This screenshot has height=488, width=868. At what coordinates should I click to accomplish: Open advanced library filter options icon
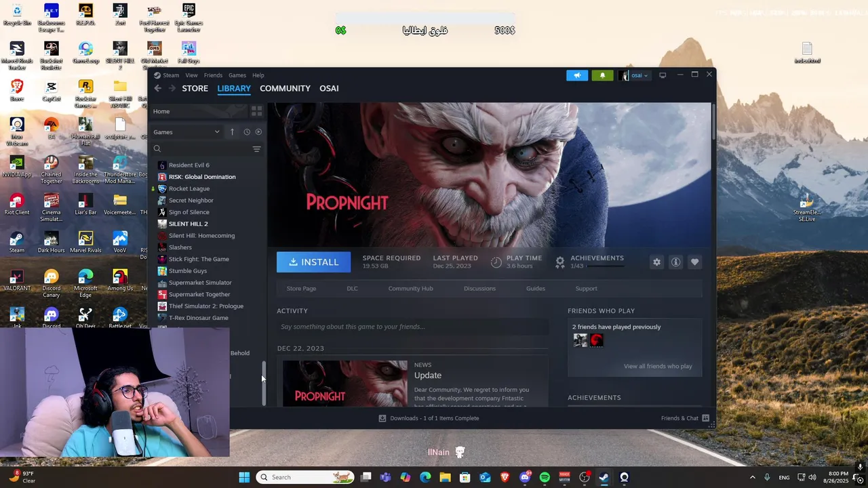coord(256,149)
